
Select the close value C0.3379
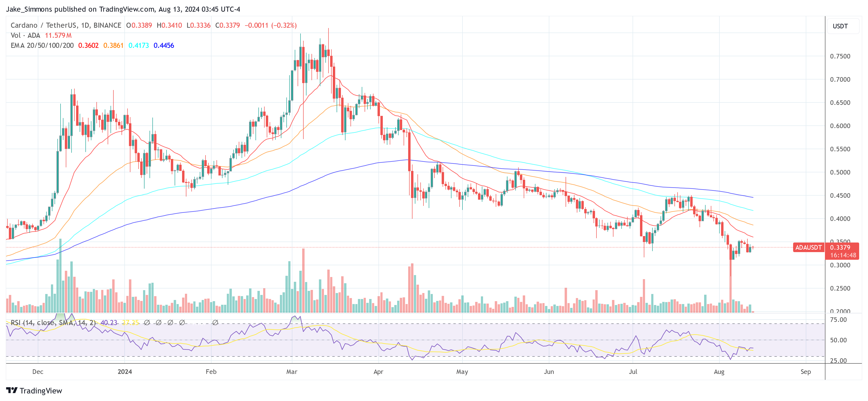pos(228,25)
